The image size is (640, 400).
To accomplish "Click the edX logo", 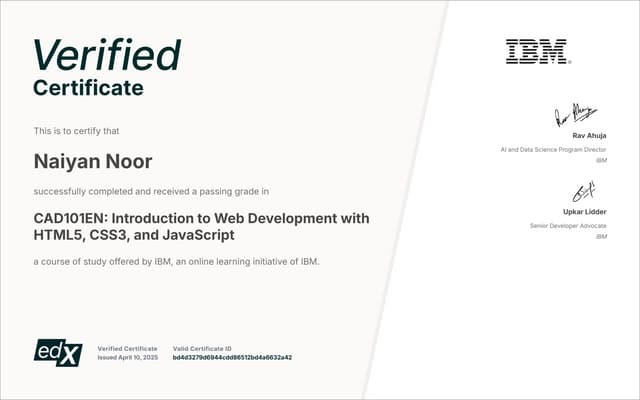I will 58,351.
